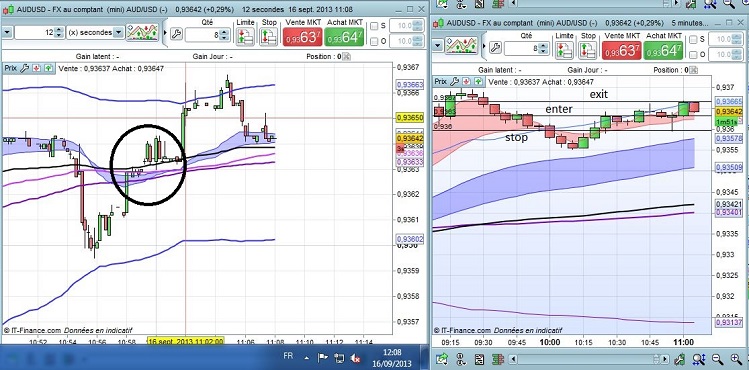
Task: Click wrench settings icon beside right Qté field
Action: (495, 47)
